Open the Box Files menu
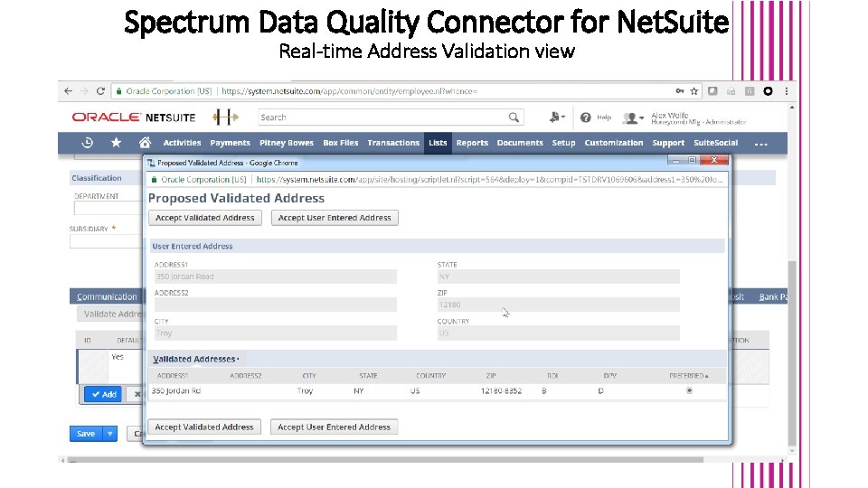868x488 pixels. [x=341, y=143]
